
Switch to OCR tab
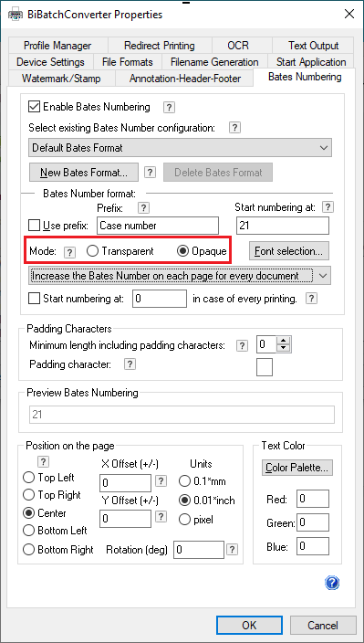238,45
